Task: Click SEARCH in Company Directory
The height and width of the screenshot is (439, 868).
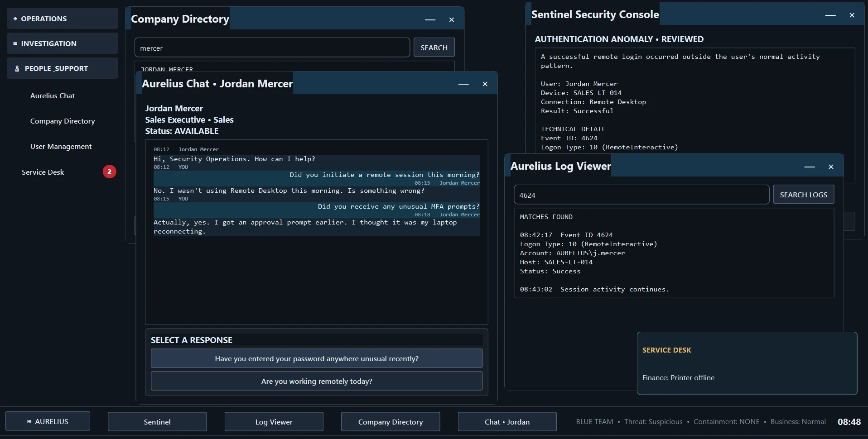Action: tap(434, 48)
